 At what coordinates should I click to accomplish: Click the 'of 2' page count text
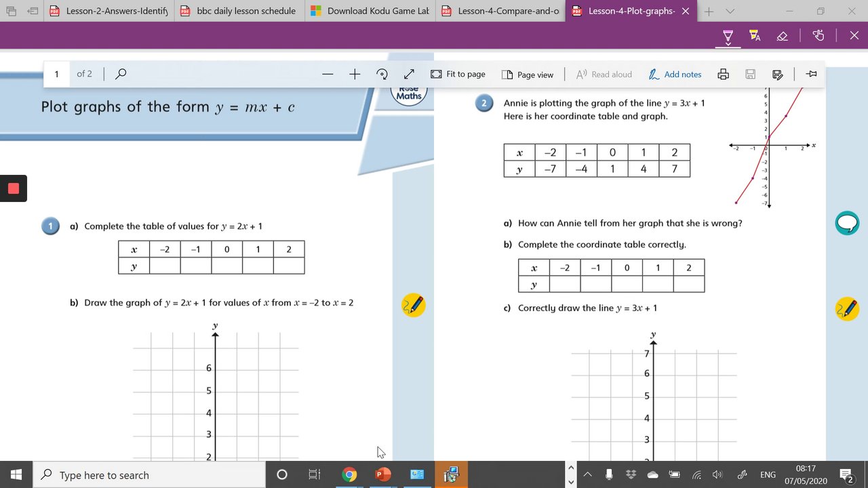point(84,74)
